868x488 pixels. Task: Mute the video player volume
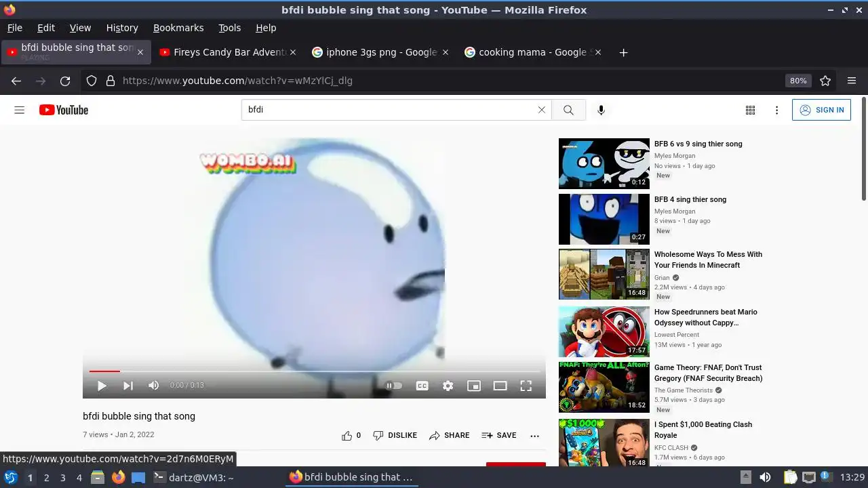(x=153, y=386)
